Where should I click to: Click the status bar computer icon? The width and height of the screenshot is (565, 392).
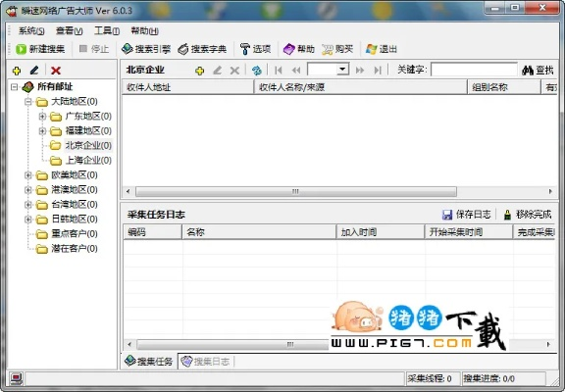17,378
